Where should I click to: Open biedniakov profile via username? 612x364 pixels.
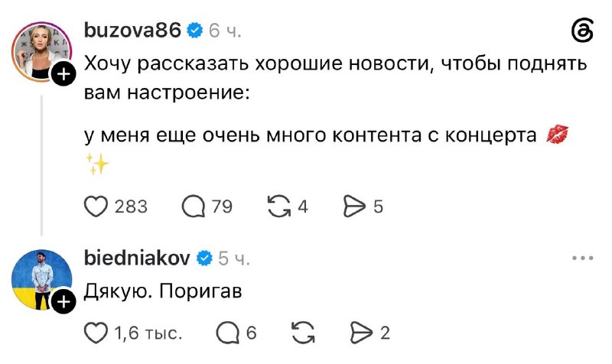[x=137, y=258]
